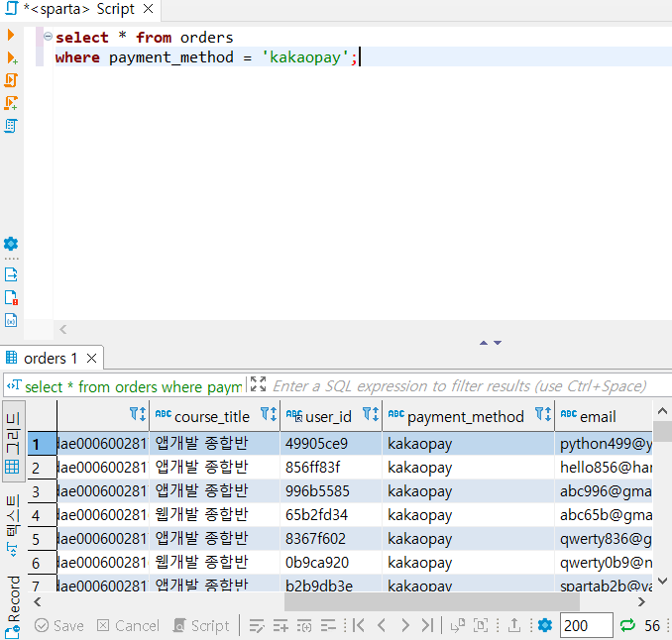Click the user_id cell 65b2fd34
The height and width of the screenshot is (640, 672).
(x=331, y=515)
